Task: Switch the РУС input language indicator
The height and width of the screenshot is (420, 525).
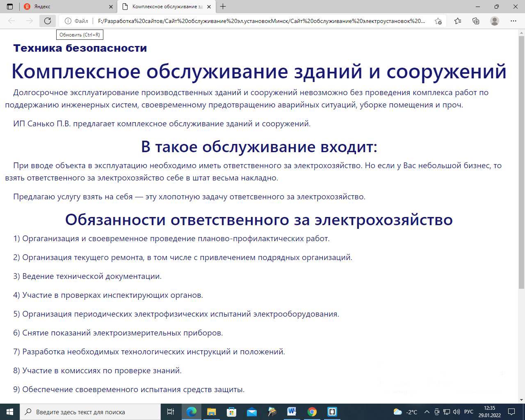Action: 468,412
